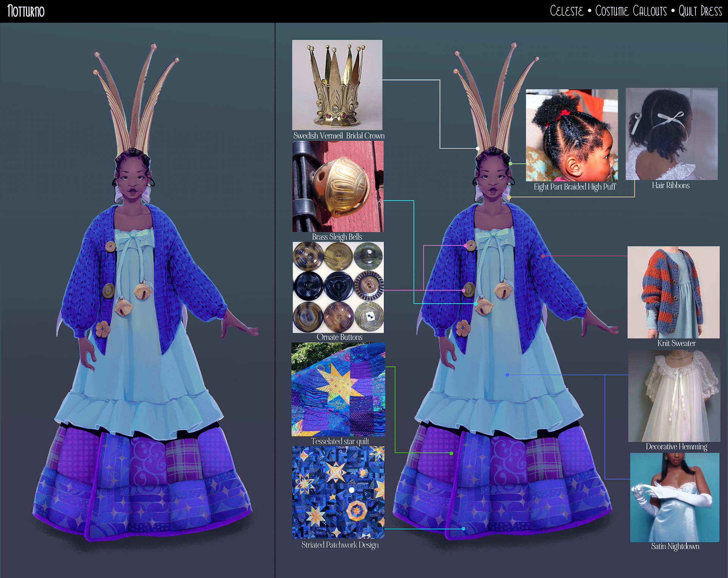Click the Notturno title logo
This screenshot has height=578, width=728.
26,11
